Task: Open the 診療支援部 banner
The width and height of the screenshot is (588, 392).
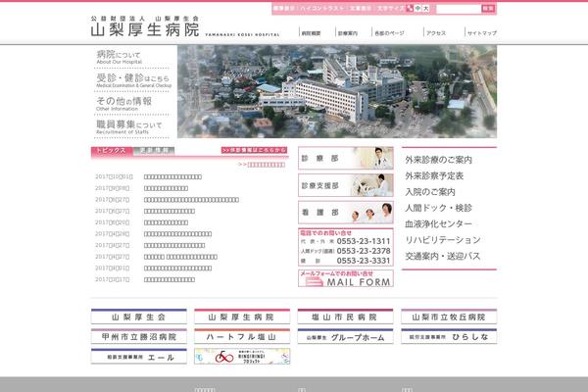Action: click(345, 185)
